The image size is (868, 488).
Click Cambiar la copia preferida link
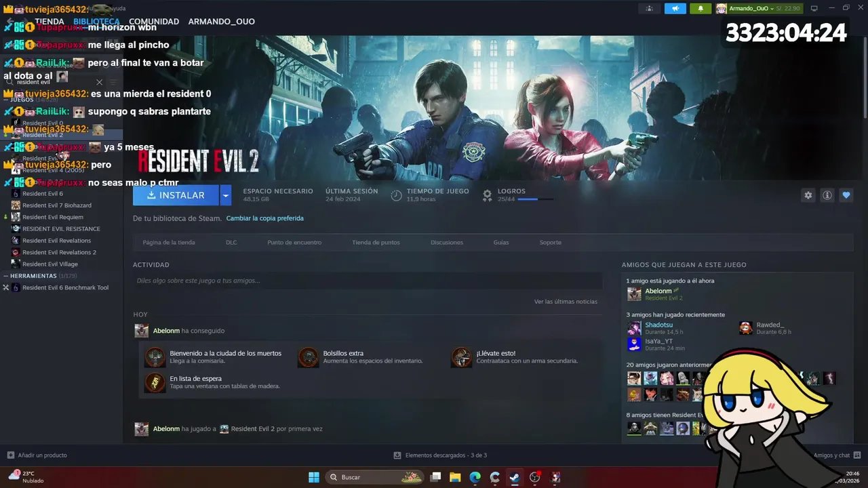[x=264, y=218]
